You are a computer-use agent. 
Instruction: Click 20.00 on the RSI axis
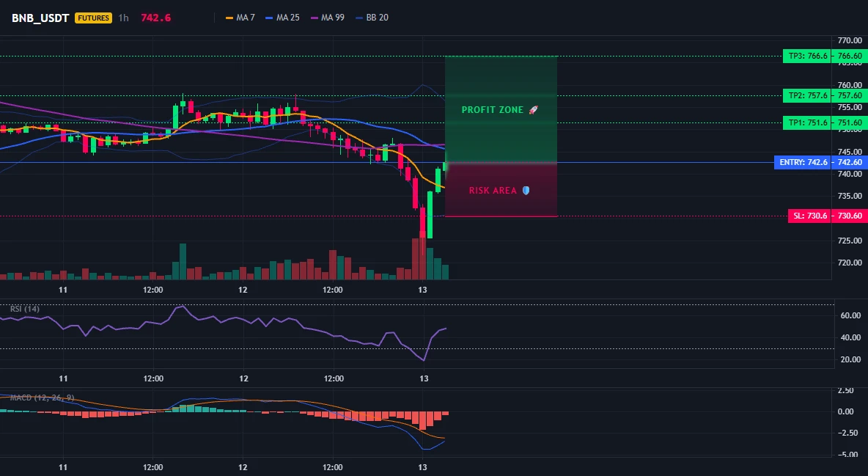(851, 359)
